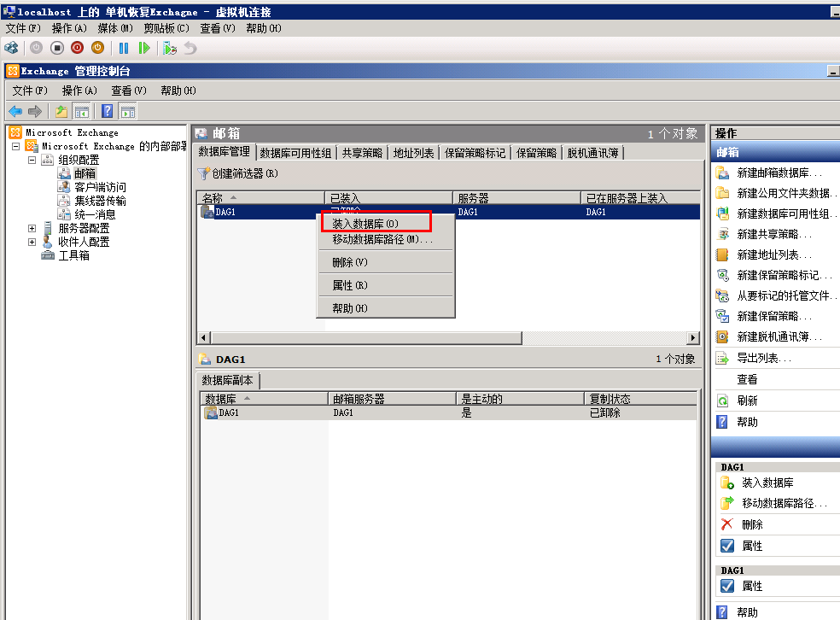
Task: Switch to the 共享策略 tab
Action: [362, 153]
